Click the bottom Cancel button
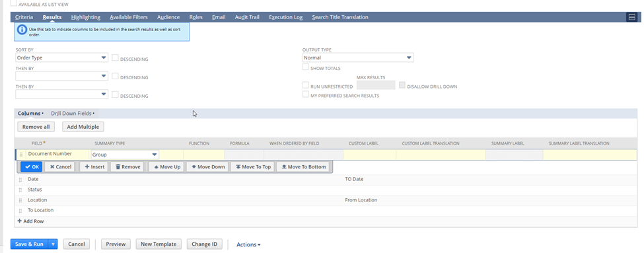Viewport: 644px width, 253px height. click(x=77, y=244)
